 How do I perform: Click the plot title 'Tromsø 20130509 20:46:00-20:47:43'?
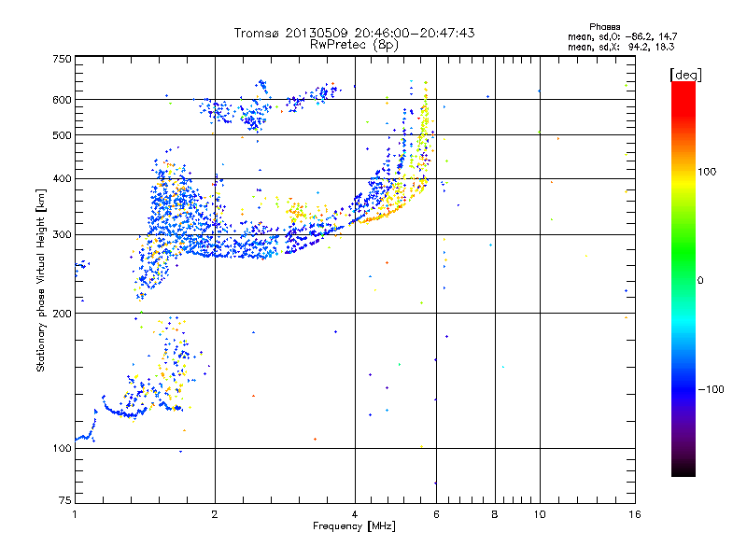[x=354, y=33]
